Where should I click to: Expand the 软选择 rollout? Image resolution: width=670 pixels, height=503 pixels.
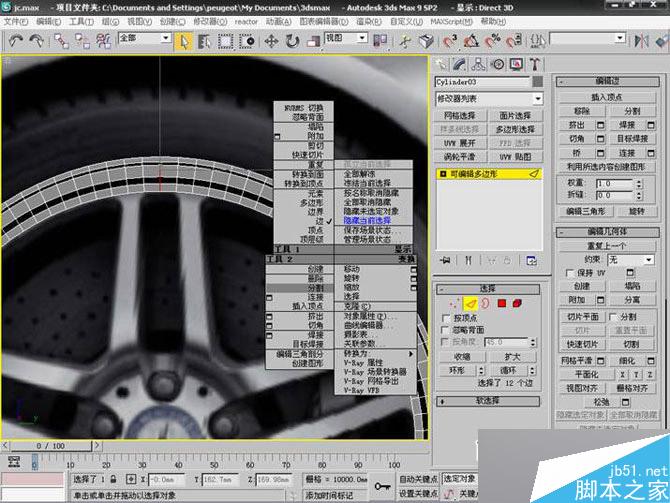[489, 400]
